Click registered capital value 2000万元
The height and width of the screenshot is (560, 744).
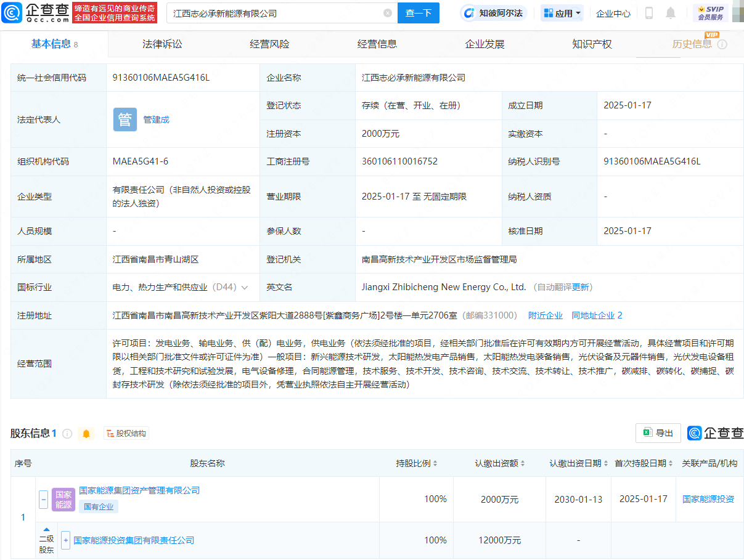(x=381, y=134)
